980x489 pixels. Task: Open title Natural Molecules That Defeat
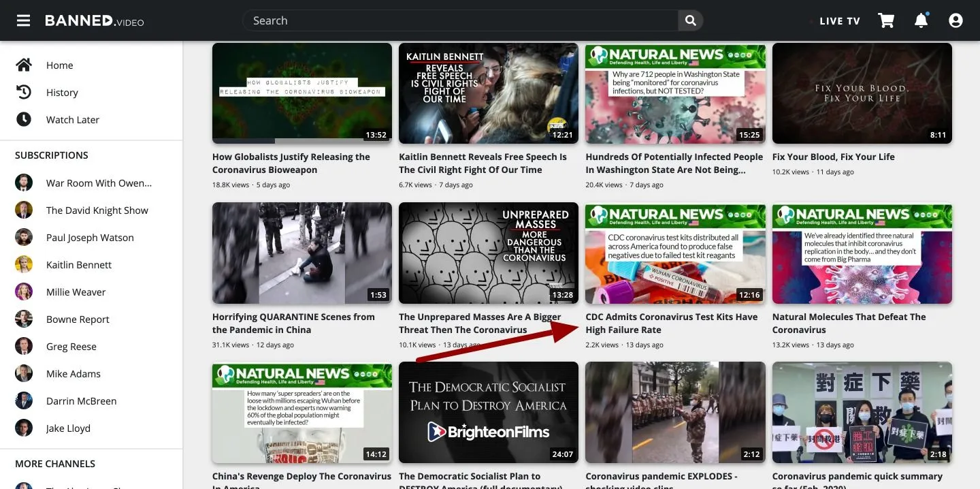click(849, 323)
